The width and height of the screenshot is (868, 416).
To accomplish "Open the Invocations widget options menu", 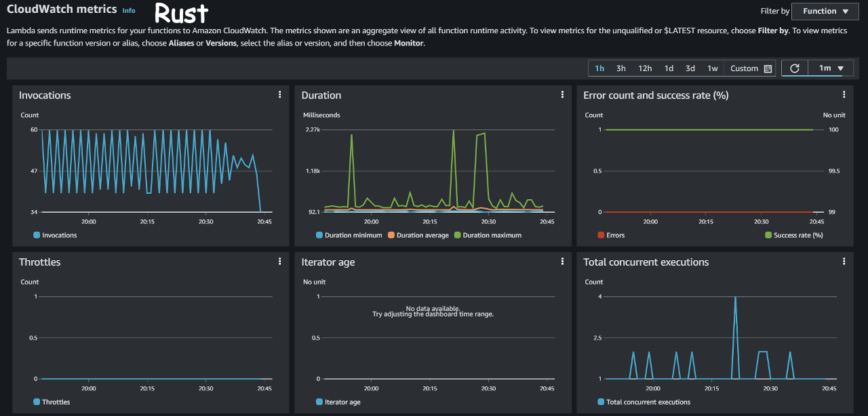I will point(279,95).
